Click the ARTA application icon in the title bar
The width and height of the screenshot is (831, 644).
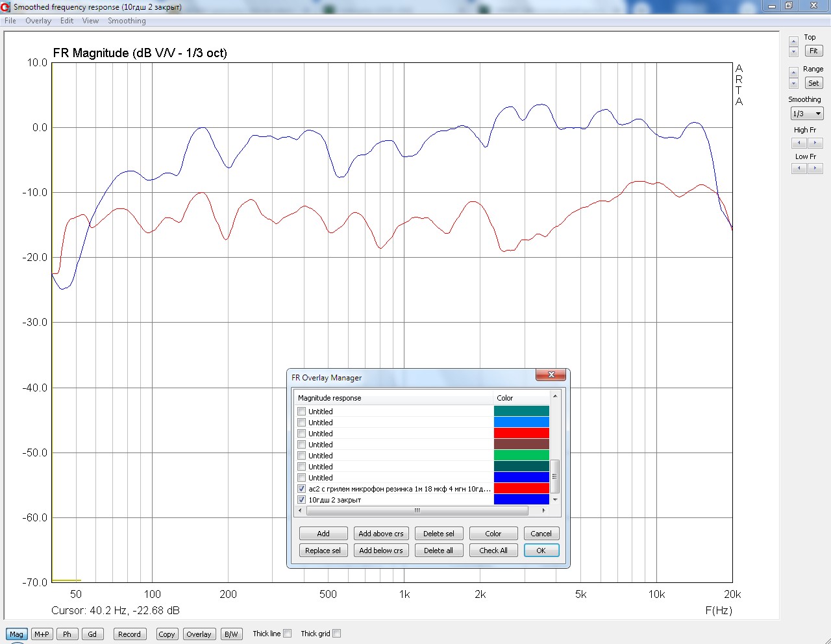coord(6,7)
